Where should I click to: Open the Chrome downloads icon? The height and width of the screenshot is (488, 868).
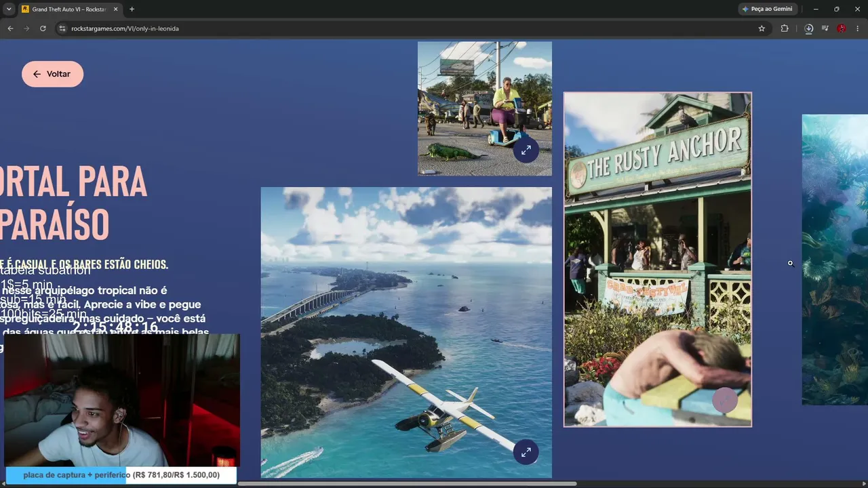click(x=808, y=28)
